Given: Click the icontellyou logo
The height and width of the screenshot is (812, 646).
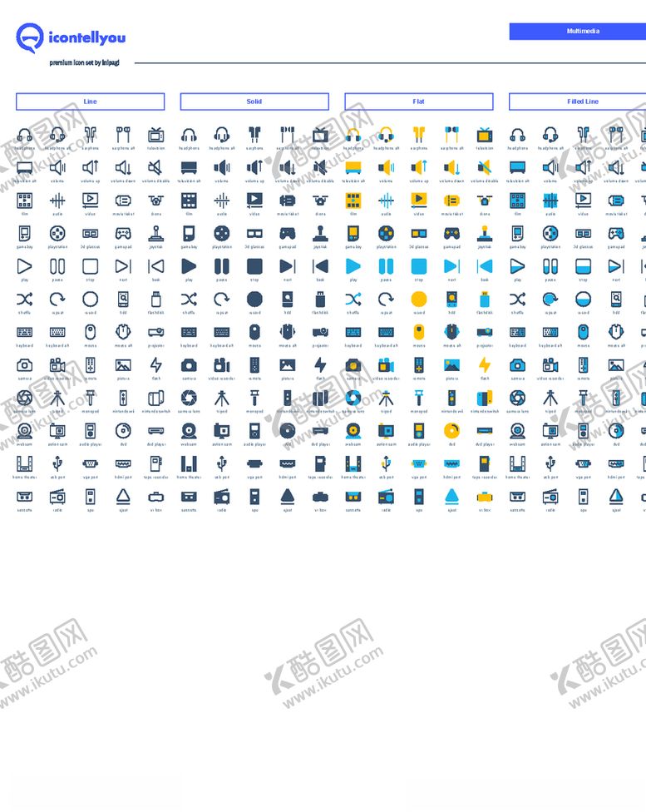Looking at the screenshot, I should click(x=71, y=37).
